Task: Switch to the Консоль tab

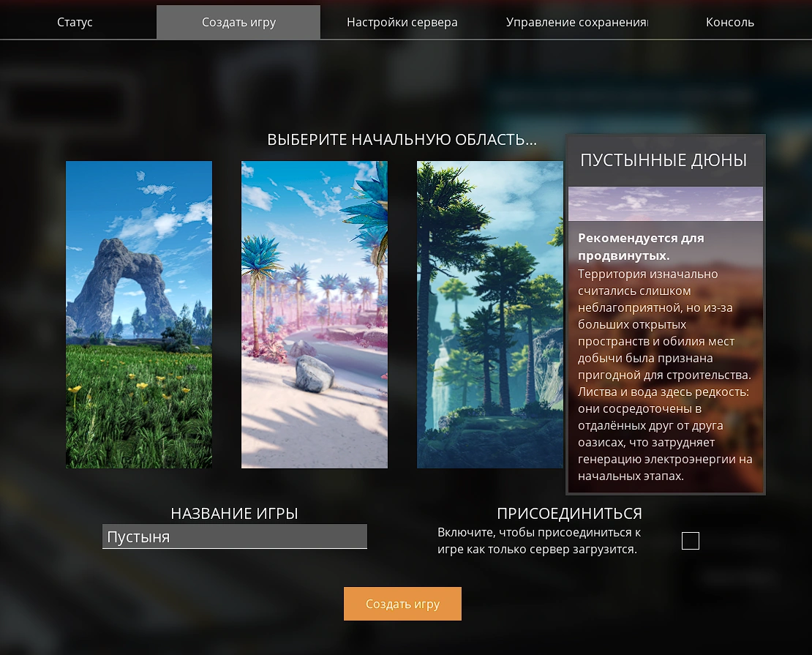Action: (729, 22)
